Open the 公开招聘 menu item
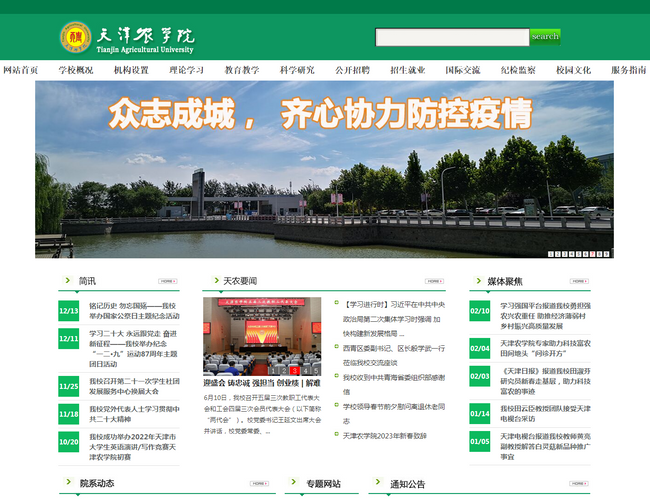This screenshot has height=500, width=650. [352, 70]
